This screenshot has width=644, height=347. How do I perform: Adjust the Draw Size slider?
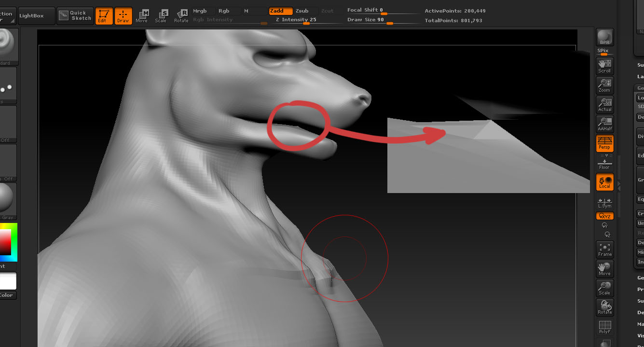(384, 20)
